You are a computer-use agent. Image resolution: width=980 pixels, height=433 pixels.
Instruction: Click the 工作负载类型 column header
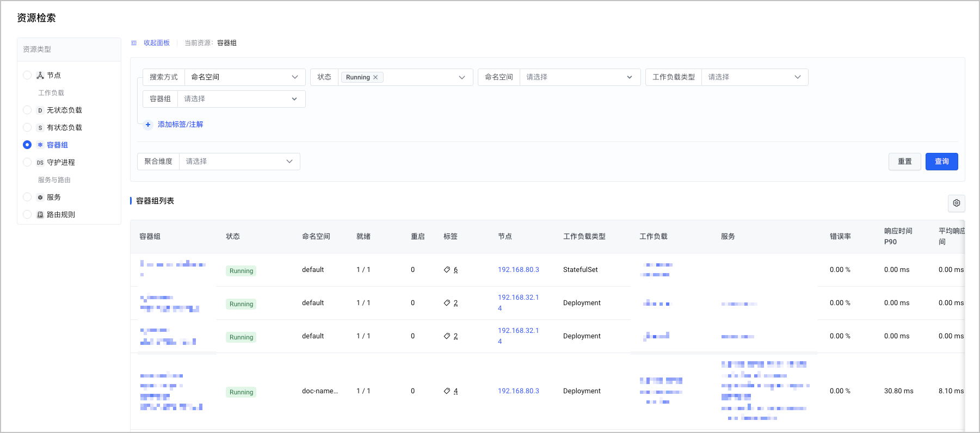pos(584,237)
